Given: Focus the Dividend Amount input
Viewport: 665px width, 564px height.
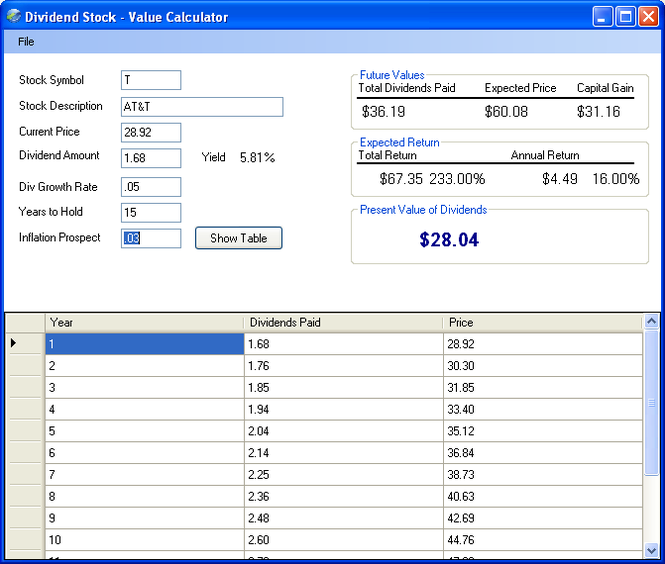Looking at the screenshot, I should [151, 158].
